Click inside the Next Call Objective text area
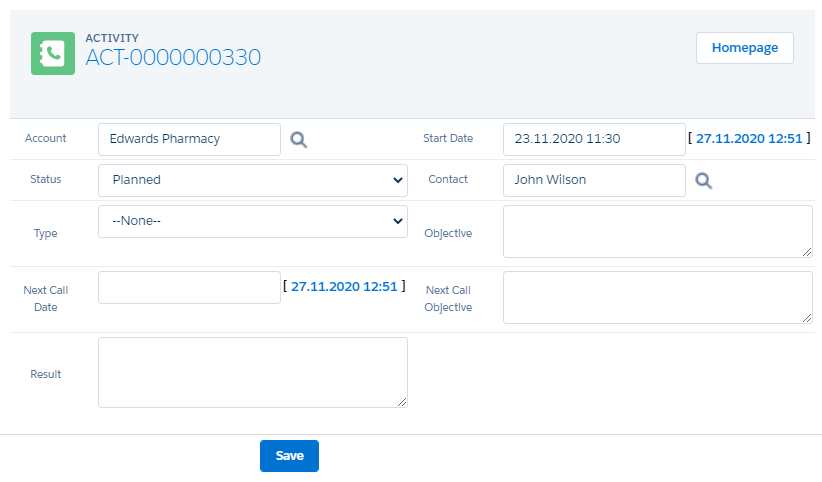This screenshot has height=482, width=822. click(657, 297)
